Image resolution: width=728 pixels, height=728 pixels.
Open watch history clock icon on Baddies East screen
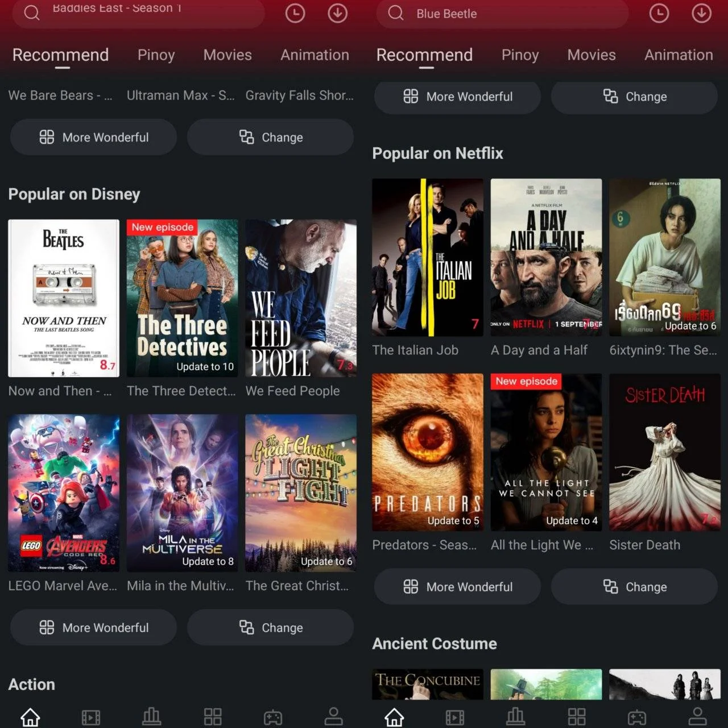295,13
